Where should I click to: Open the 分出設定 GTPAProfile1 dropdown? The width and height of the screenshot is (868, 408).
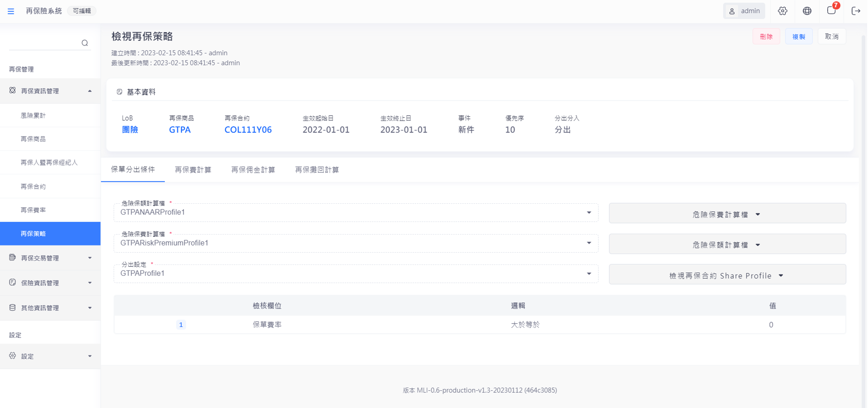[588, 274]
